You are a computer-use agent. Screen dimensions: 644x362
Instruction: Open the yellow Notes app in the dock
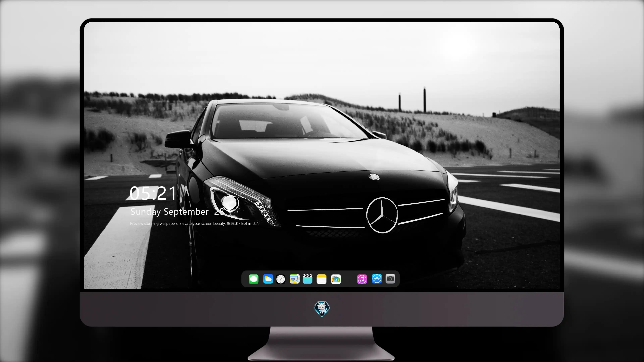pos(321,279)
